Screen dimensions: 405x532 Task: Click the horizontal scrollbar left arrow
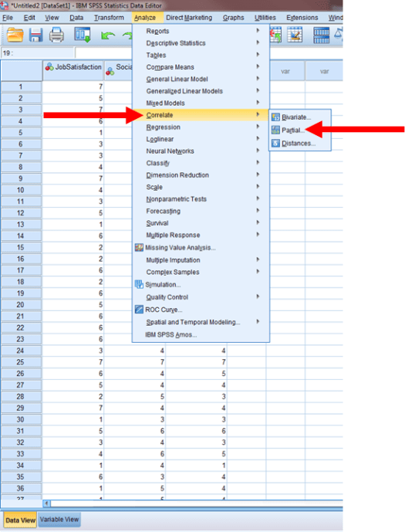pos(47,503)
